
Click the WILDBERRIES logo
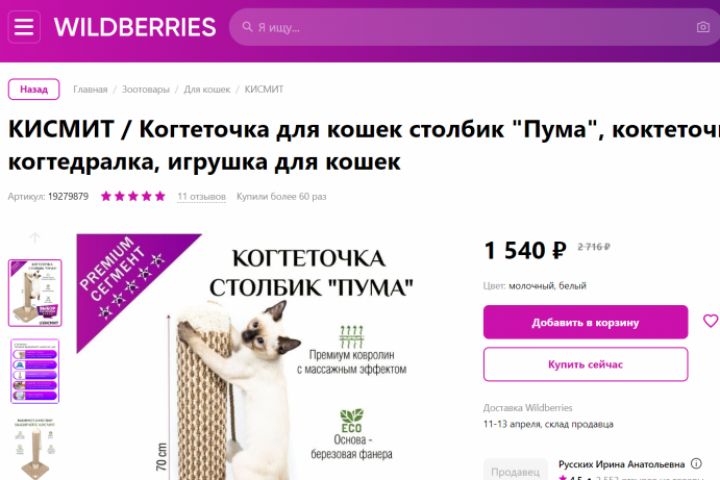(x=135, y=27)
